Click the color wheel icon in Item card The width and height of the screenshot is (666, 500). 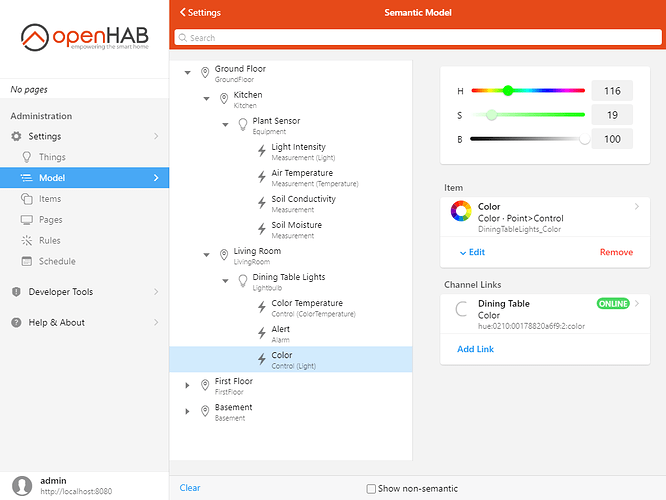click(x=461, y=212)
